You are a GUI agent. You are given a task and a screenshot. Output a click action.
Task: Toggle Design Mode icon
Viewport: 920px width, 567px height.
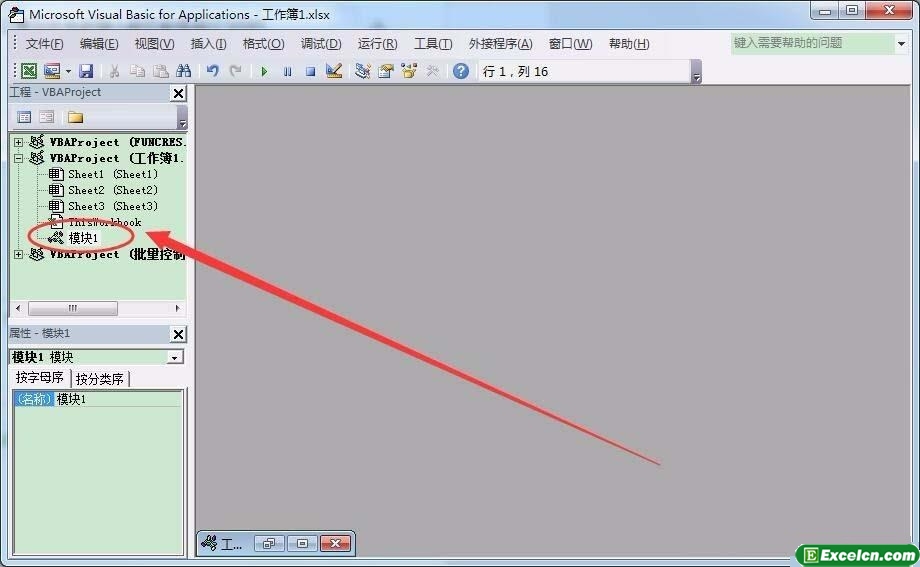(x=334, y=71)
